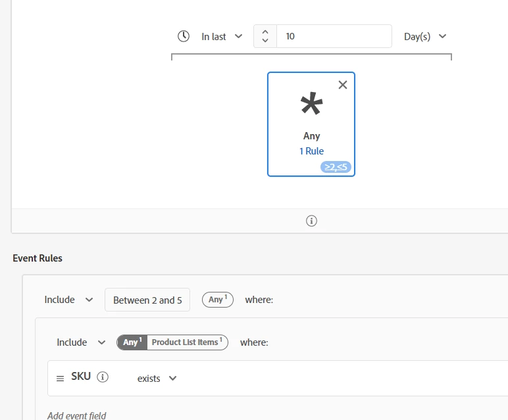Click the info icon below the canvas
This screenshot has width=508, height=420.
click(311, 221)
